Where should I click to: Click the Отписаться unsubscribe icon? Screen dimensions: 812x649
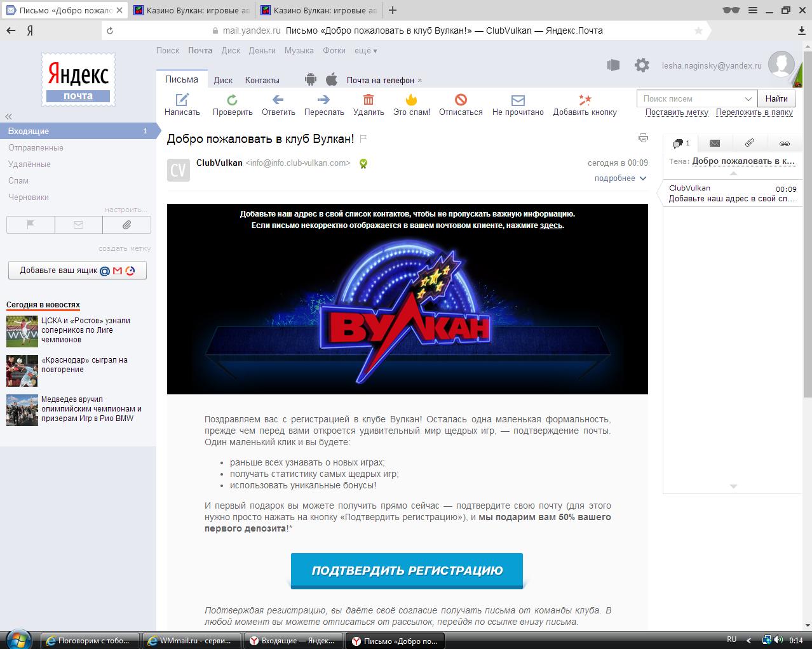click(x=461, y=99)
